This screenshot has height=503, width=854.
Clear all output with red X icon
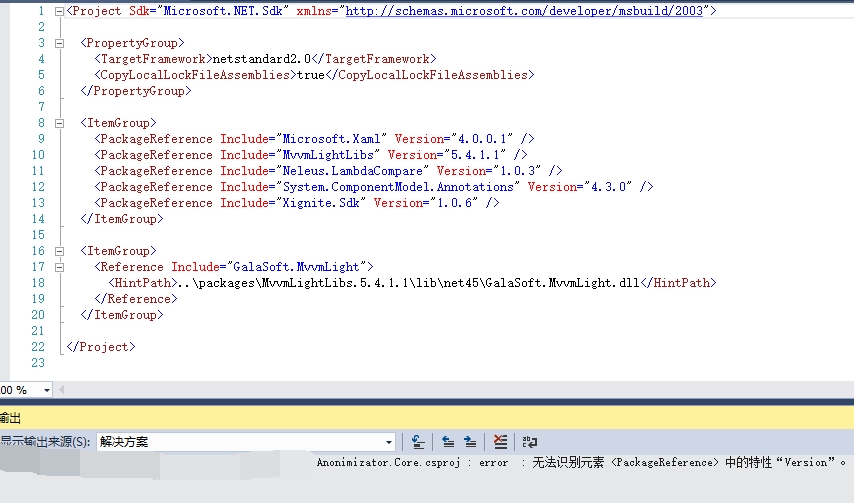[500, 442]
